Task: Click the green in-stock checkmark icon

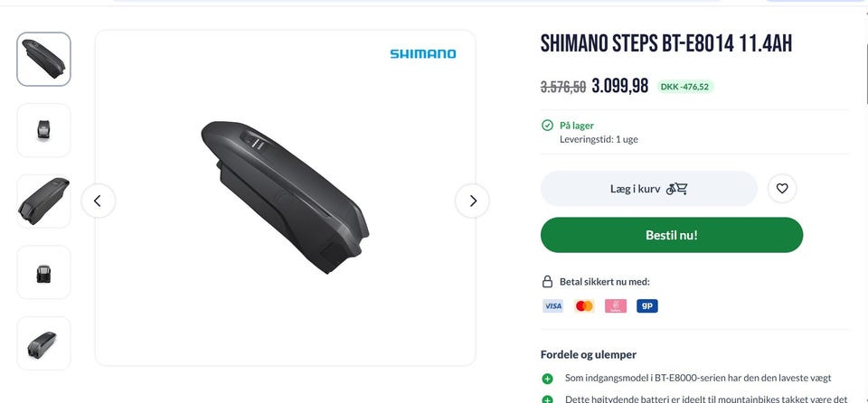Action: click(547, 126)
